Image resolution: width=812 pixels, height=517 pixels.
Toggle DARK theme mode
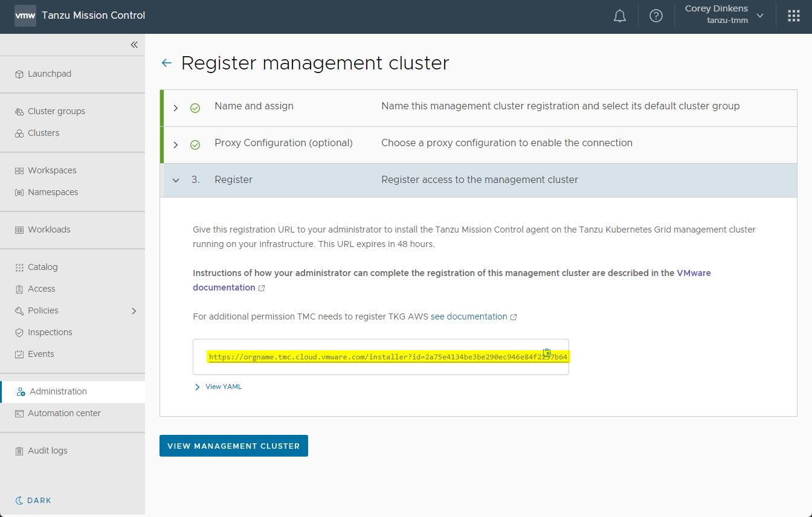[x=33, y=501]
